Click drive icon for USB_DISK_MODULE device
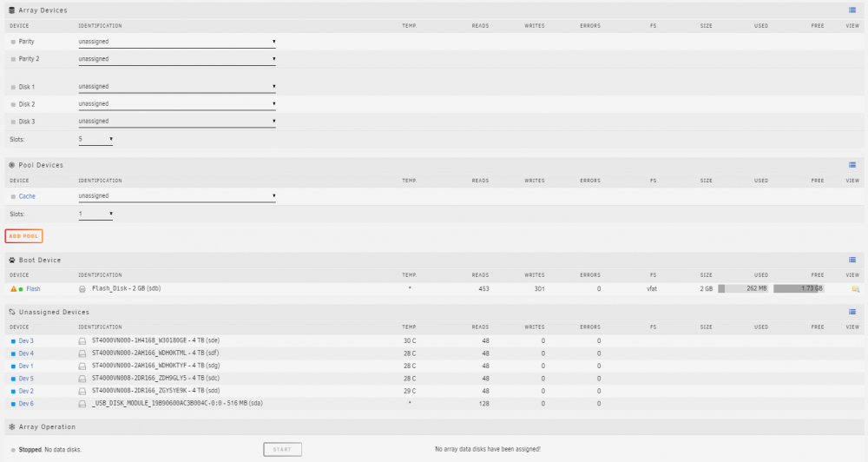This screenshot has height=462, width=868. click(x=82, y=404)
